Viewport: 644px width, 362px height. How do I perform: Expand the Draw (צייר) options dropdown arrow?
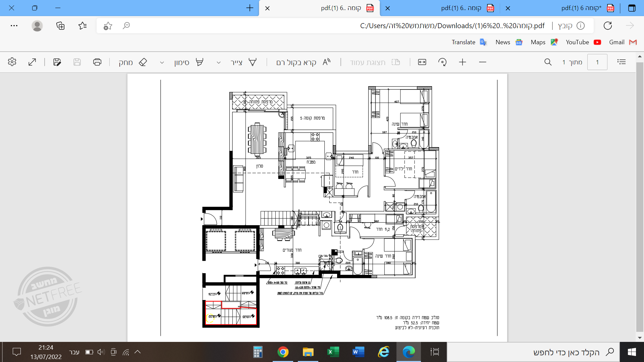point(219,62)
